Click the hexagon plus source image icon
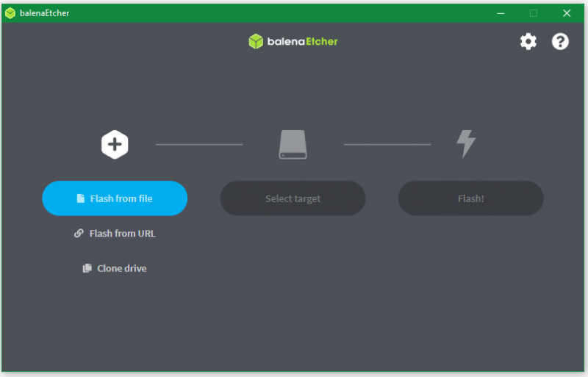Screen dimensions: 588x377 [115, 145]
